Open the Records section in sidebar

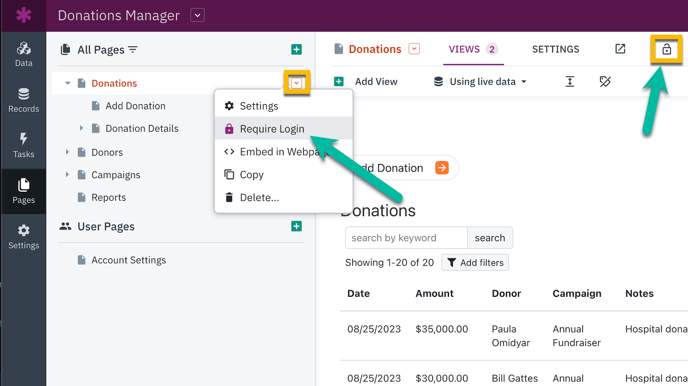point(23,100)
